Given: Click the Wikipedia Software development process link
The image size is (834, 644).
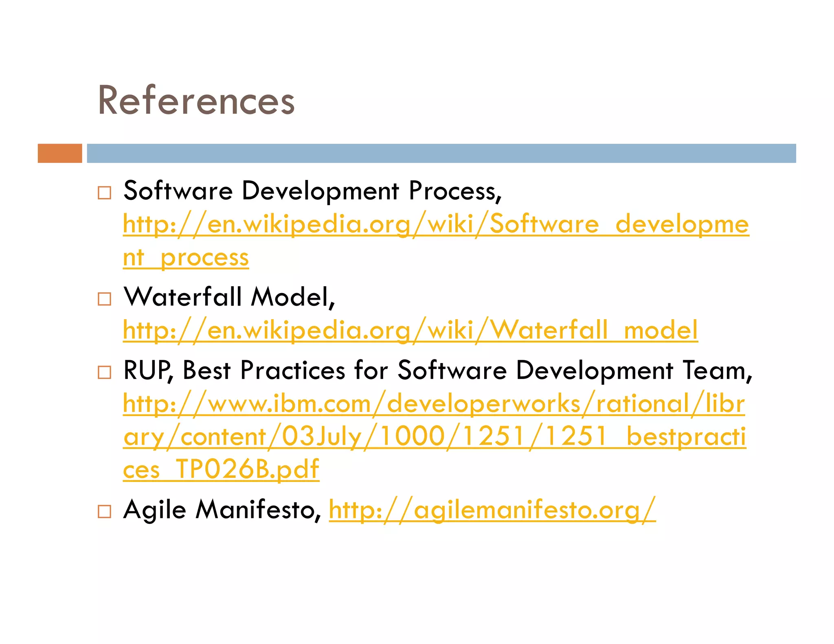Looking at the screenshot, I should pyautogui.click(x=436, y=224).
